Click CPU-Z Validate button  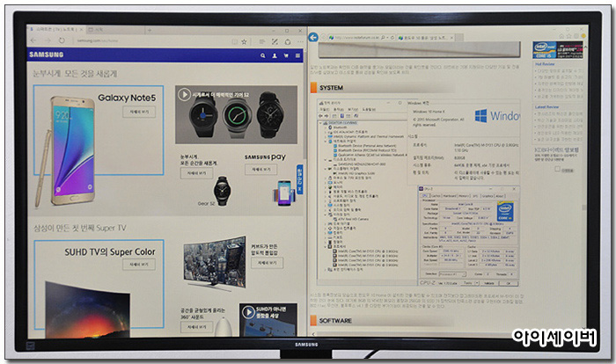point(489,283)
